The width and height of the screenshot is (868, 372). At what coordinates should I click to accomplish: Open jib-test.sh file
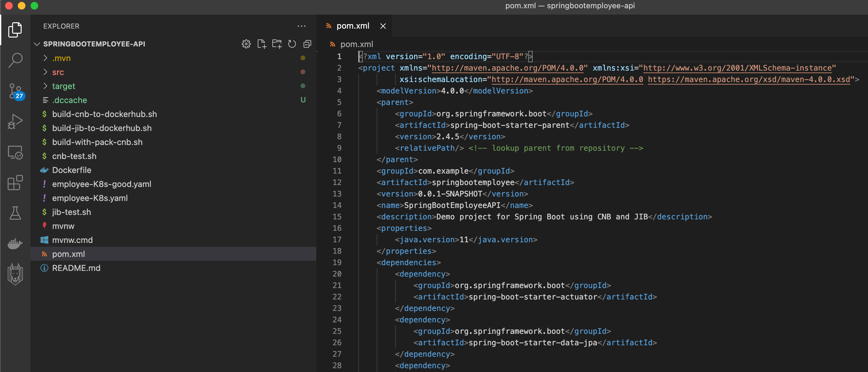pyautogui.click(x=173, y=212)
